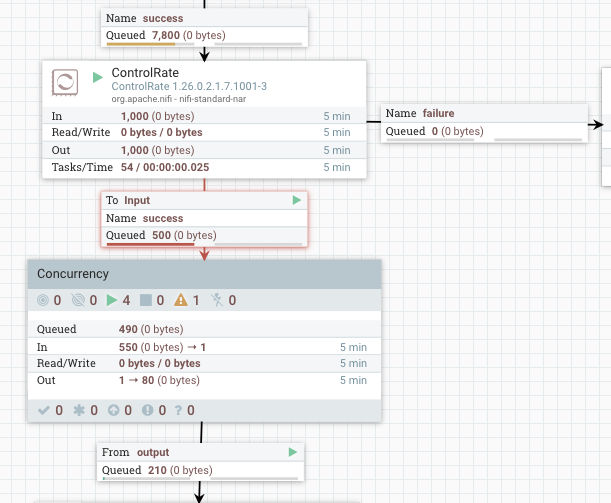The image size is (611, 503).
Task: Select the Concurrency process group header
Action: [204, 274]
